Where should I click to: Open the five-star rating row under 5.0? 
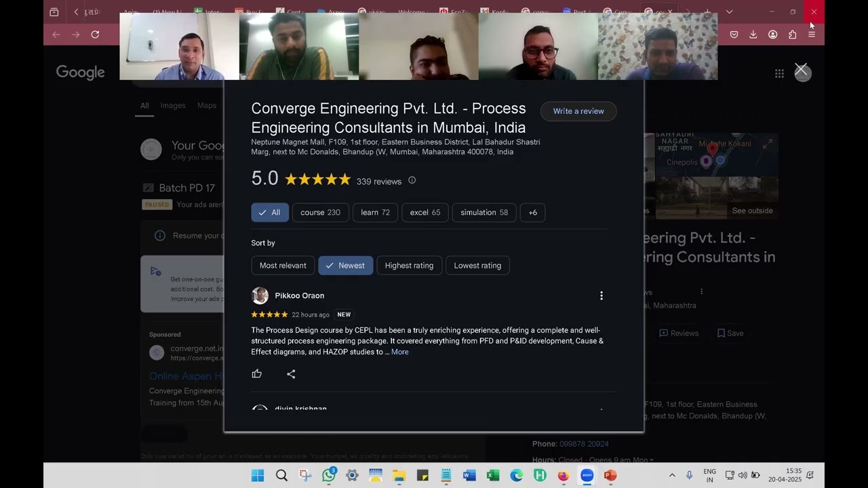click(x=317, y=180)
